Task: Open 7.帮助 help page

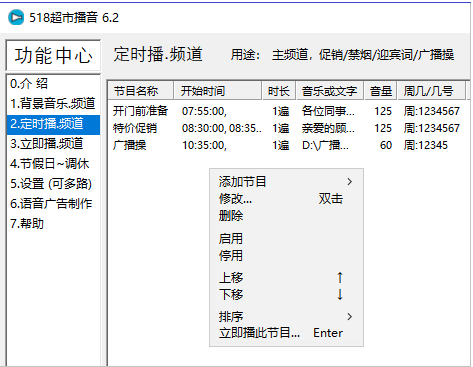Action: 53,224
